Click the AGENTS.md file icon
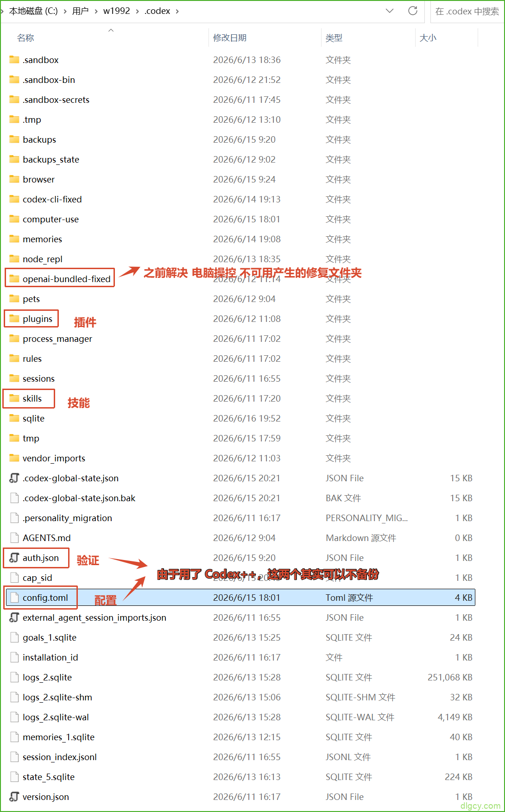The width and height of the screenshot is (505, 812). pos(14,538)
